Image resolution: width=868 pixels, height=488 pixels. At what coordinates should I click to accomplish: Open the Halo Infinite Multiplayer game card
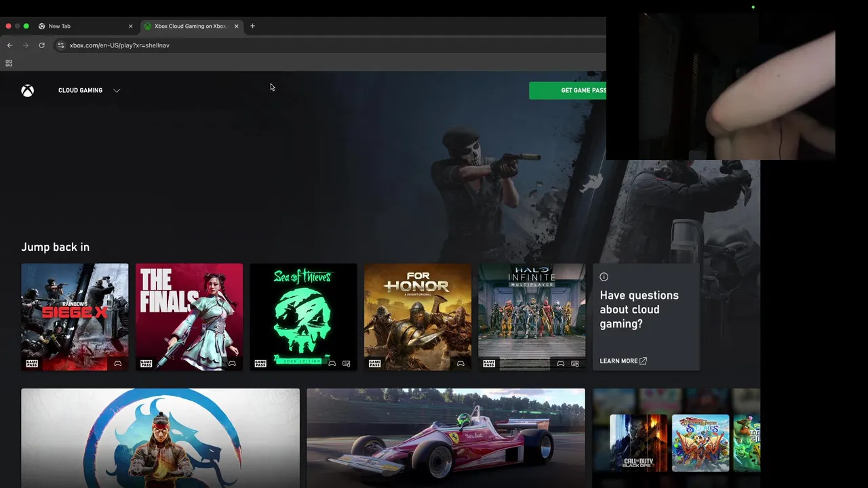point(532,317)
